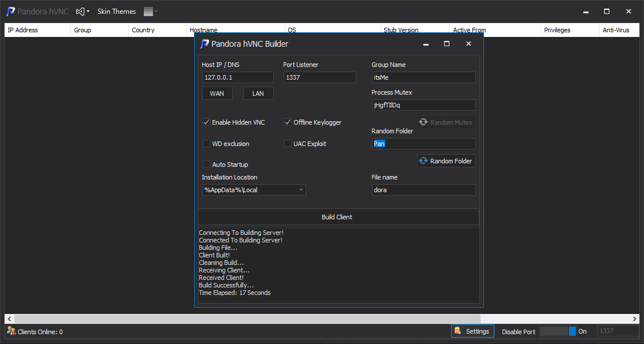The width and height of the screenshot is (644, 344).
Task: Click the Settings button in status bar
Action: pyautogui.click(x=472, y=331)
